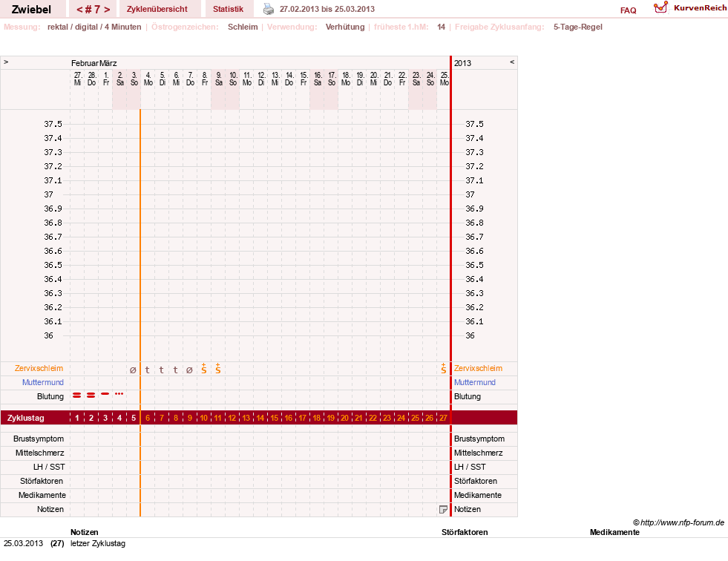
Task: Click mucus ø symbol on 3. So
Action: coord(133,370)
